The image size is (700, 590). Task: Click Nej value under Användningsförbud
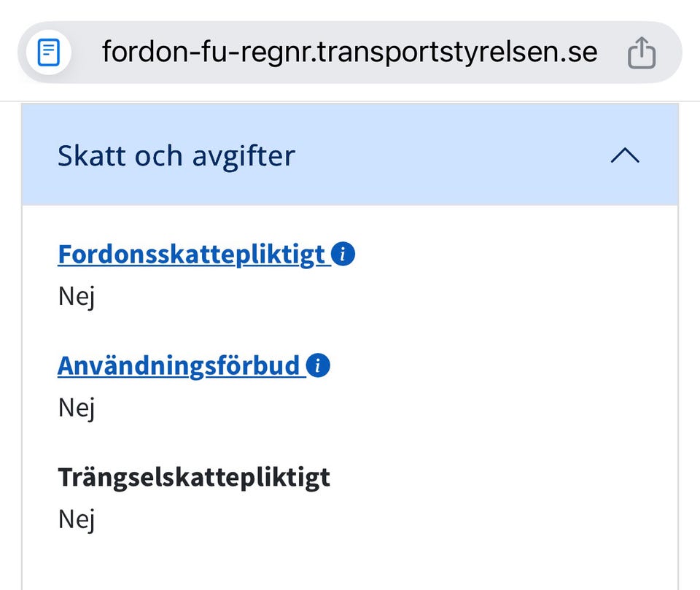(x=77, y=408)
